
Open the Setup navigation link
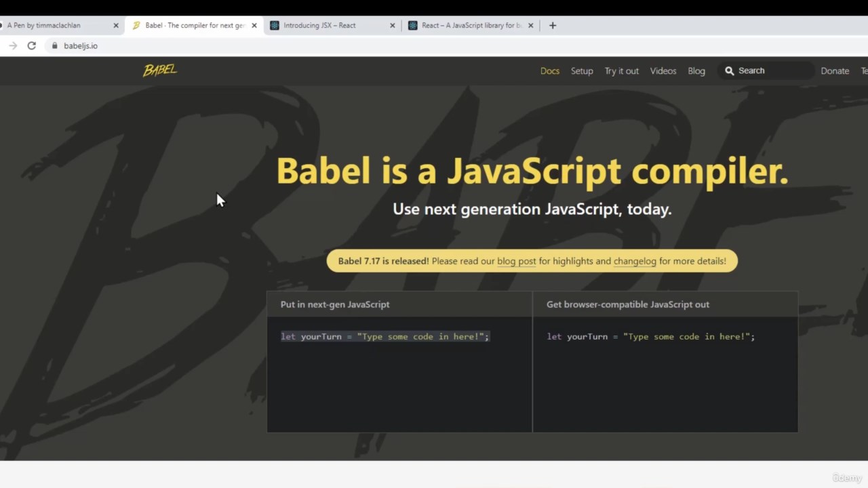point(582,70)
